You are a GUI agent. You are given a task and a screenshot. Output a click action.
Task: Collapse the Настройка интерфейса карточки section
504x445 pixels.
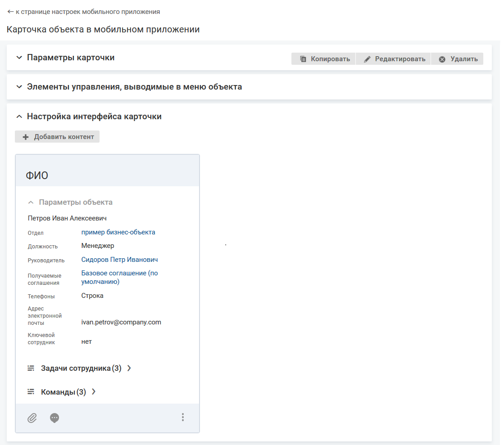[19, 117]
